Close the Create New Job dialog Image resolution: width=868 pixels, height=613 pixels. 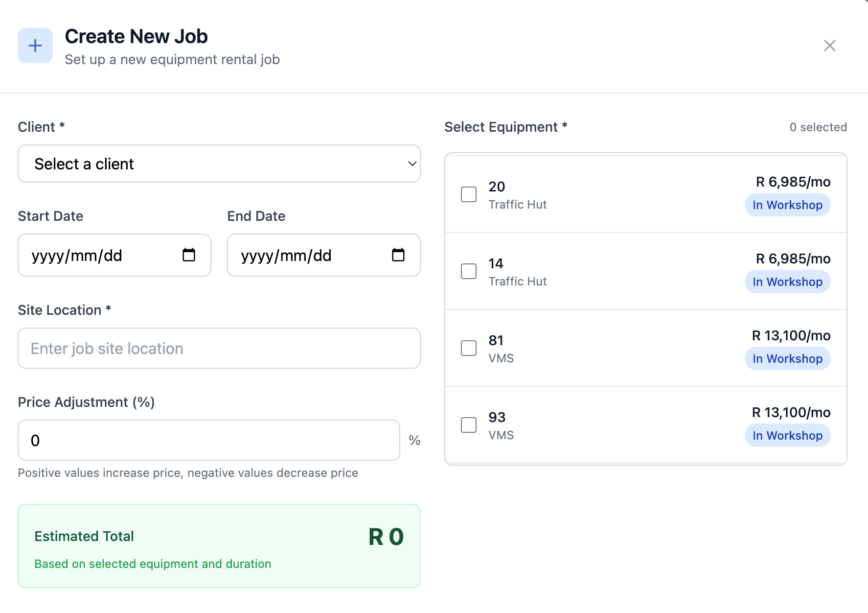coord(829,46)
